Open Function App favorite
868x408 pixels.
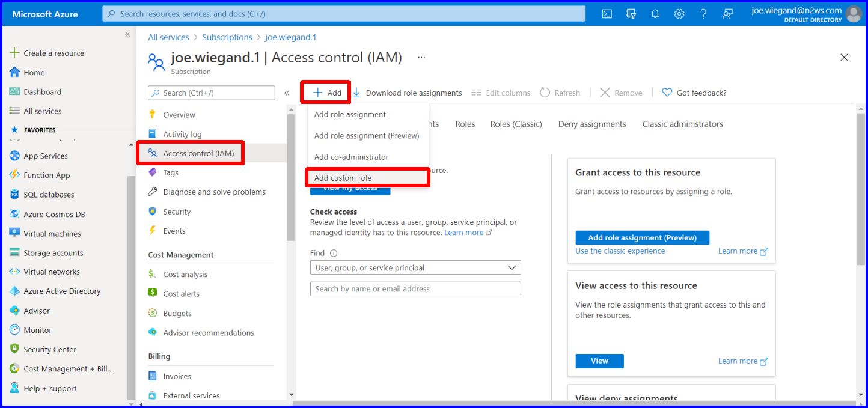[x=40, y=175]
